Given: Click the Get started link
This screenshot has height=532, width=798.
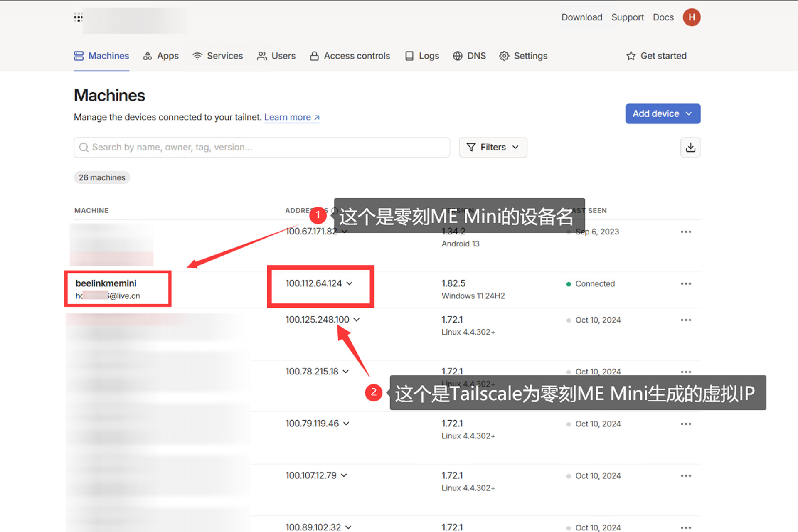Looking at the screenshot, I should pyautogui.click(x=656, y=56).
